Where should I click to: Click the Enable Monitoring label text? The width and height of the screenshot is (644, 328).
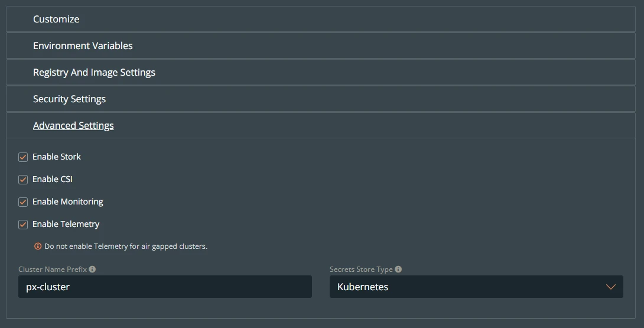(68, 202)
